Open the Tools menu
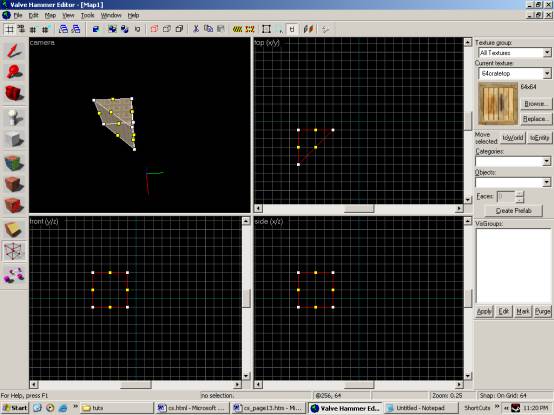The image size is (554, 415). coord(87,15)
